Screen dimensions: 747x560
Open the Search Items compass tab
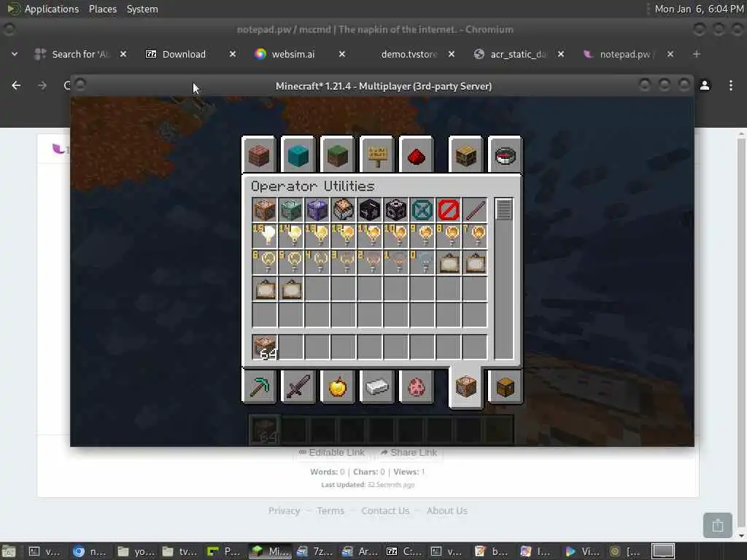coord(505,155)
